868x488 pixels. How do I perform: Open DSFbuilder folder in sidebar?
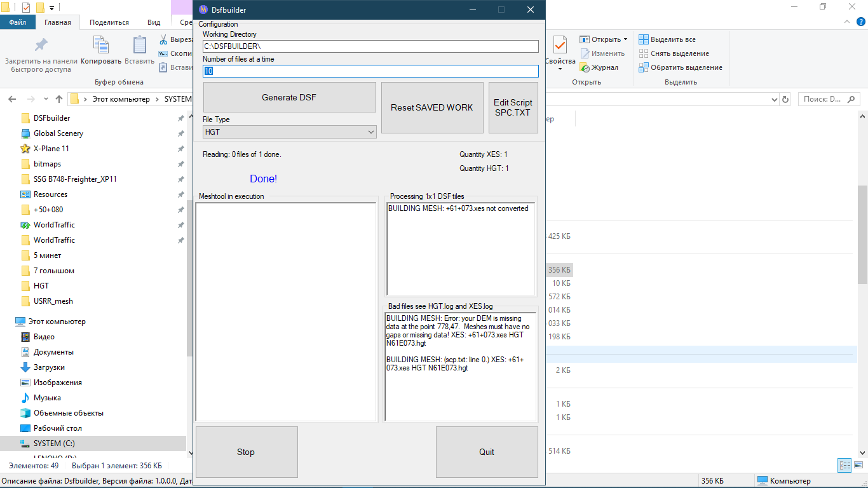click(x=52, y=118)
